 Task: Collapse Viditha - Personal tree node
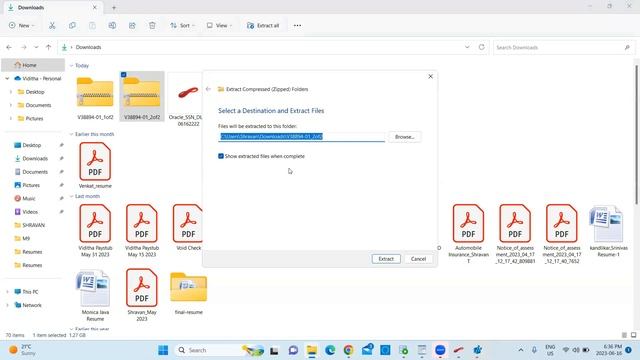(7, 78)
